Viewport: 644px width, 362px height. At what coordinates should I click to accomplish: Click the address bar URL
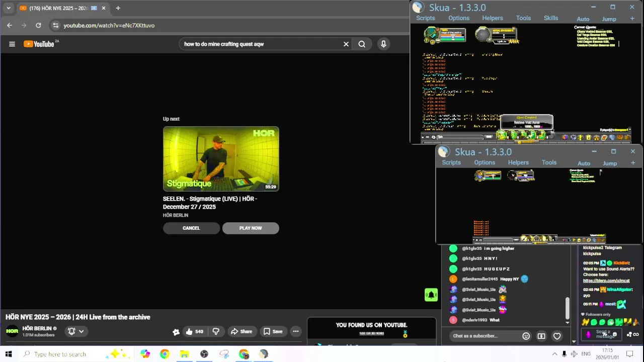coord(109,25)
